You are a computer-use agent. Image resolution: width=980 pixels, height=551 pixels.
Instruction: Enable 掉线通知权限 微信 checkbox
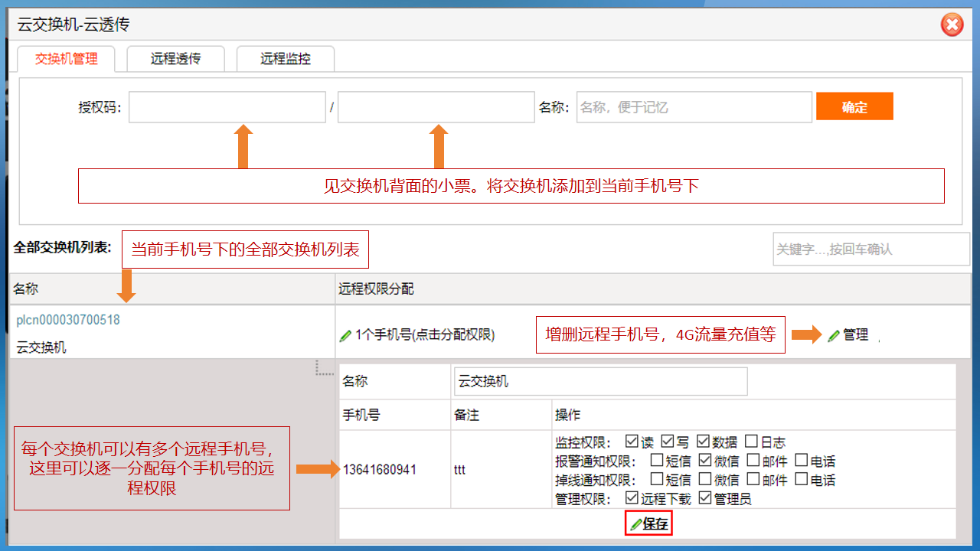[x=704, y=480]
